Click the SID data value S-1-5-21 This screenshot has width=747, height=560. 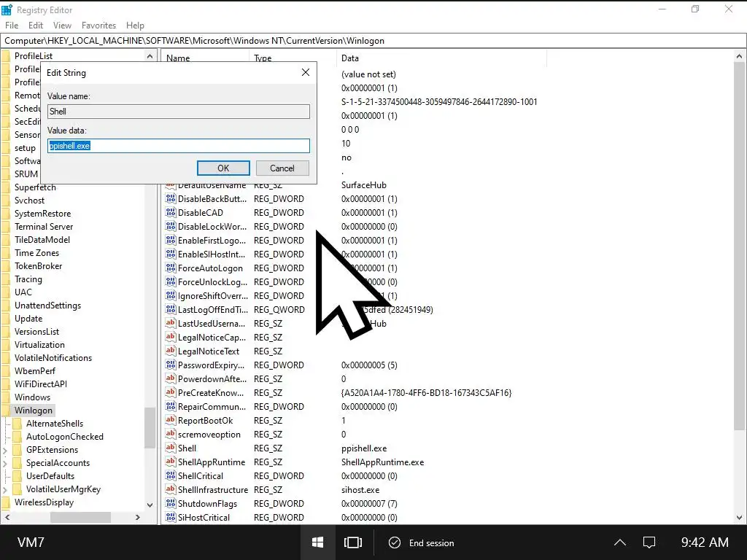[439, 102]
